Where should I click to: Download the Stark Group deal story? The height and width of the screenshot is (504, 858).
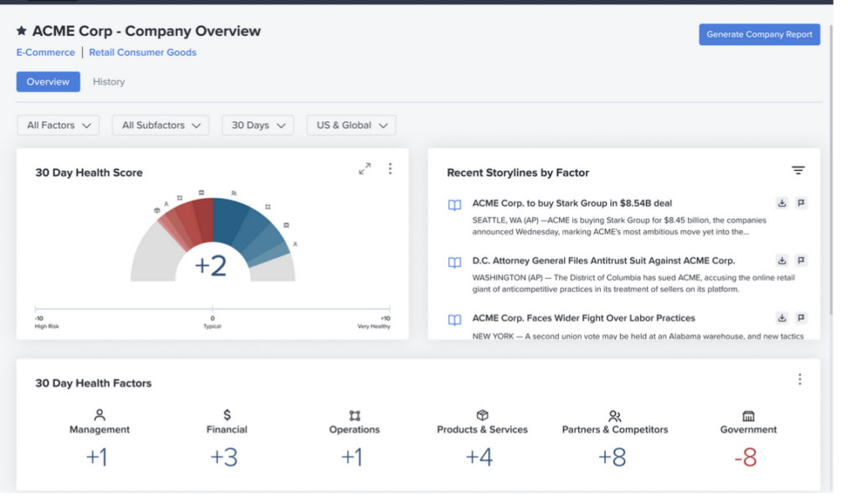[782, 203]
